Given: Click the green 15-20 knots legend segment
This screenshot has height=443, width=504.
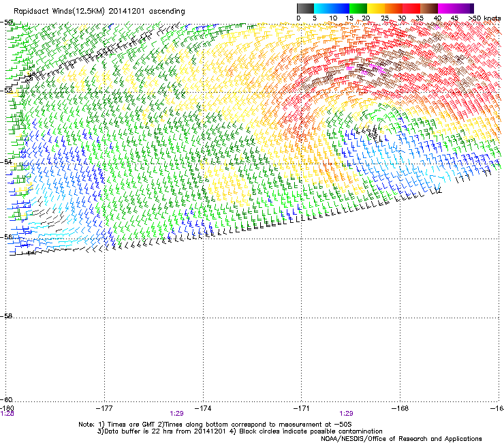Looking at the screenshot, I should (x=358, y=8).
